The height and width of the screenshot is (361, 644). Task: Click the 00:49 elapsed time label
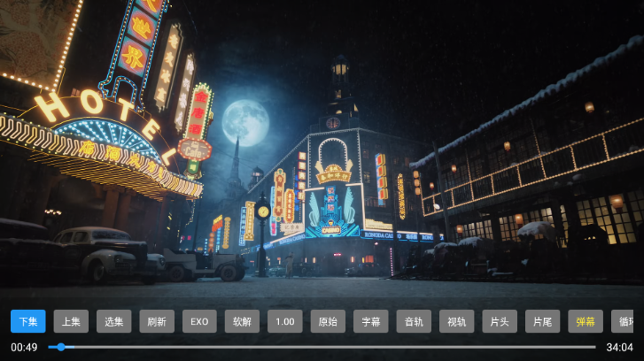[24, 347]
